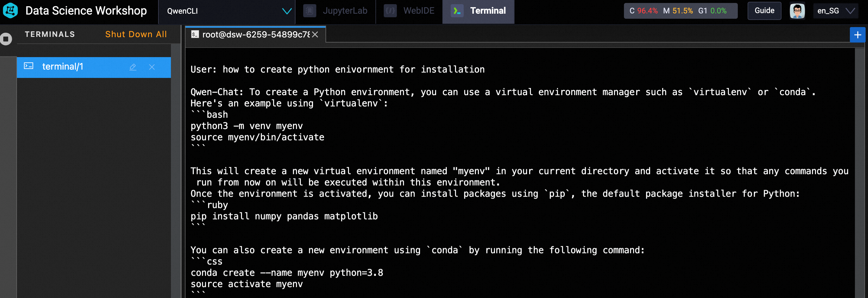Image resolution: width=868 pixels, height=298 pixels.
Task: Add a new terminal with plus button
Action: [858, 35]
